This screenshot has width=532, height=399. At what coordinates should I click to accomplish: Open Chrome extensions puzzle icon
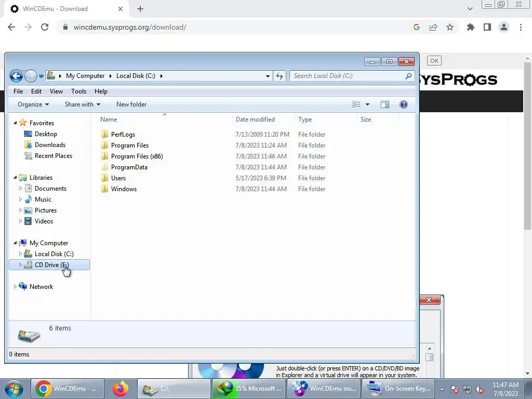(x=470, y=27)
